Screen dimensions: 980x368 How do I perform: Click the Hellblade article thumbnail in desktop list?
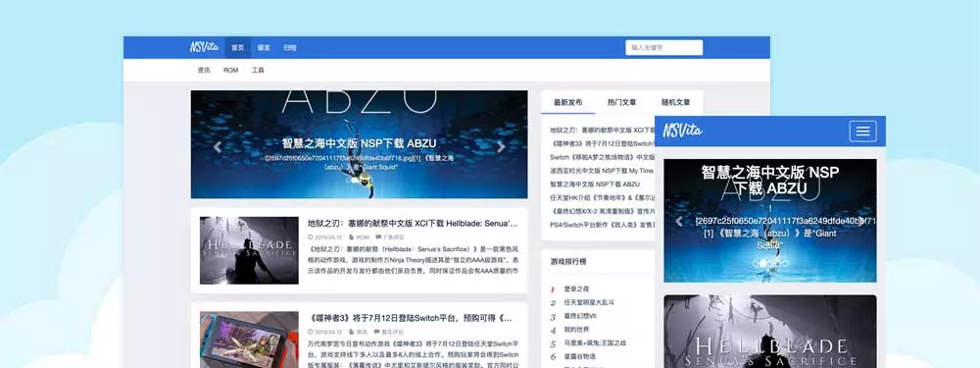249,250
